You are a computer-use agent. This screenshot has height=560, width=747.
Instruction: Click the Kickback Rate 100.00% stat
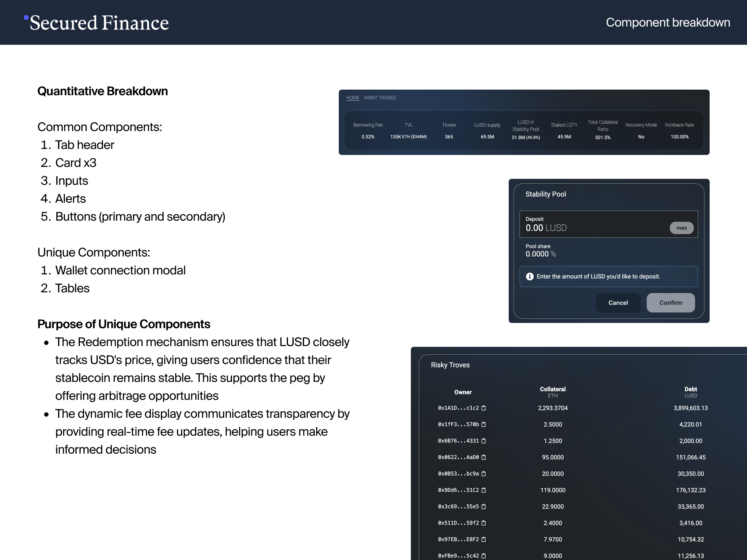pyautogui.click(x=680, y=131)
